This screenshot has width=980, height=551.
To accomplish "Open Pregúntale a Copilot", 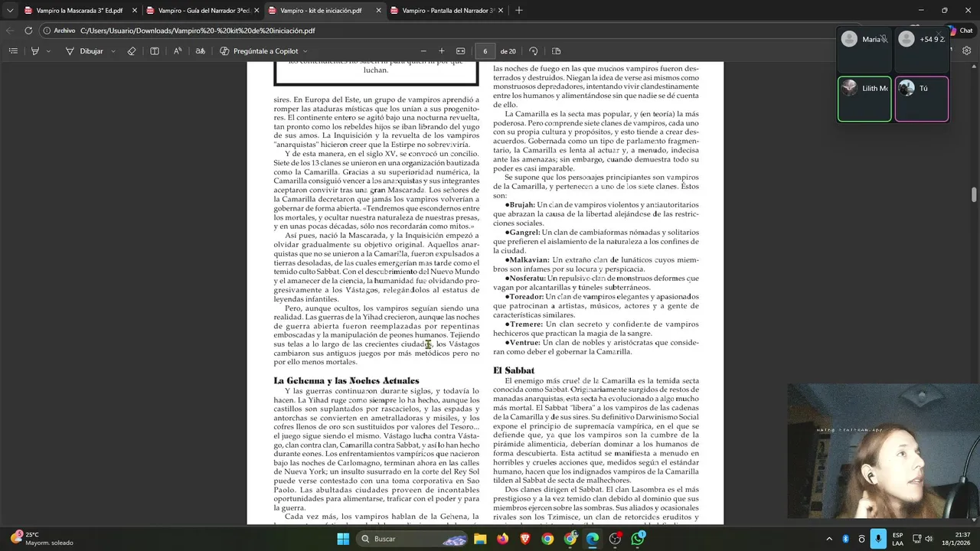I will coord(259,51).
